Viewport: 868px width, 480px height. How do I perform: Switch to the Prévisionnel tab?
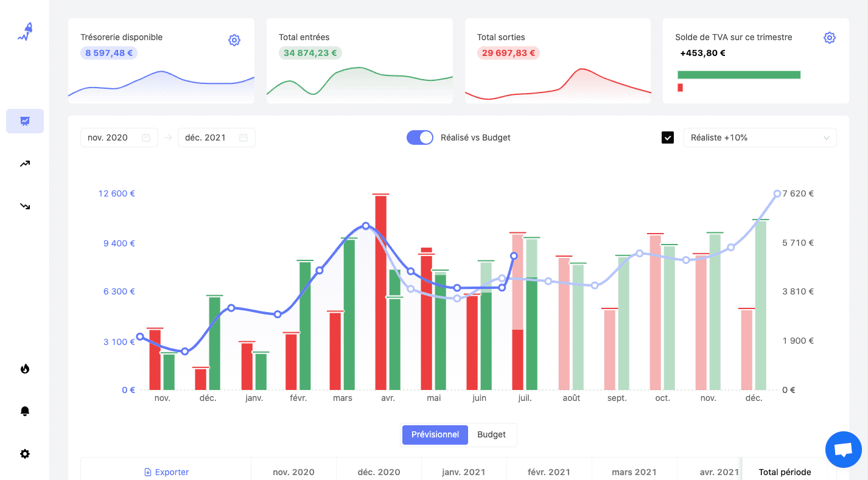(435, 434)
